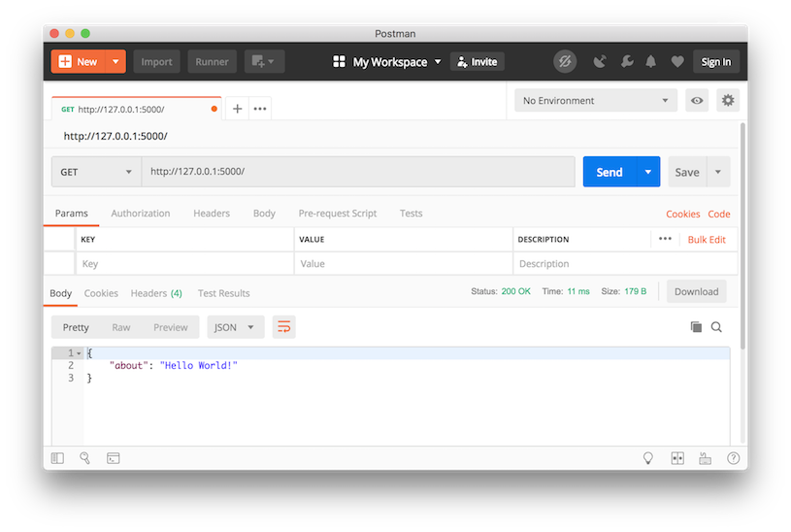791x532 pixels.
Task: Switch to the Authorization tab
Action: [140, 213]
